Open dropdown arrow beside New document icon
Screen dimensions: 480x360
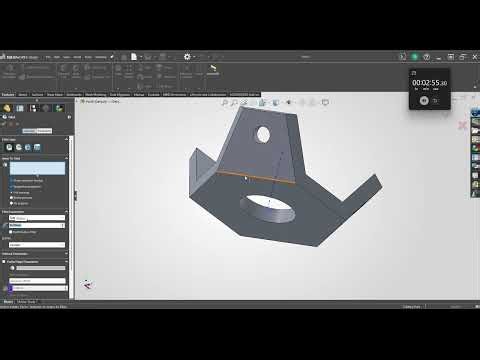point(141,57)
